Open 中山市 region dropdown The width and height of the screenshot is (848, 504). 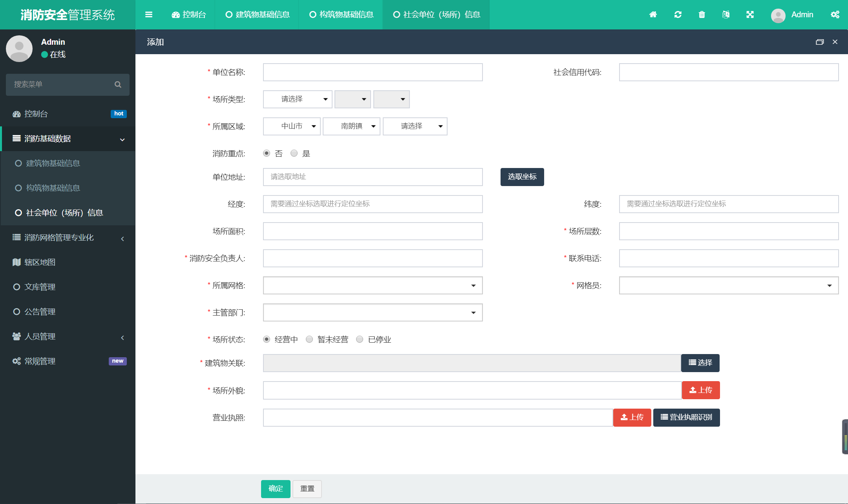292,126
